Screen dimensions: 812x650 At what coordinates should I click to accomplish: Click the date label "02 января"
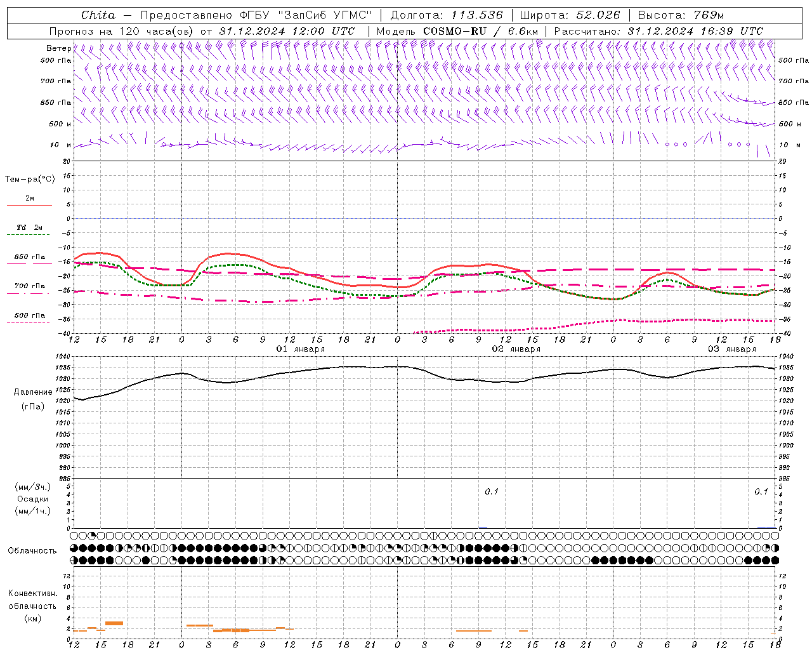tap(516, 349)
